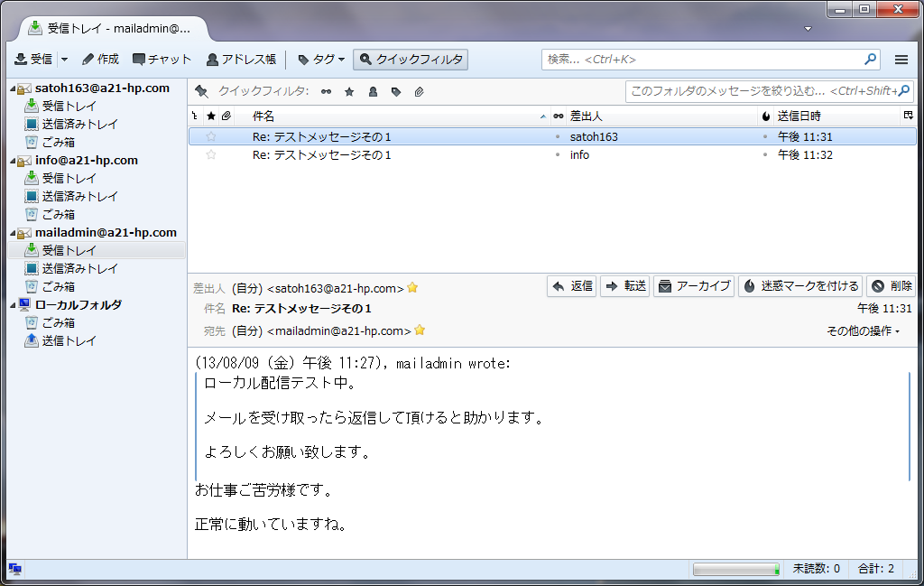Toggle the tags filter icon
Viewport: 924px width, 586px height.
pyautogui.click(x=396, y=91)
